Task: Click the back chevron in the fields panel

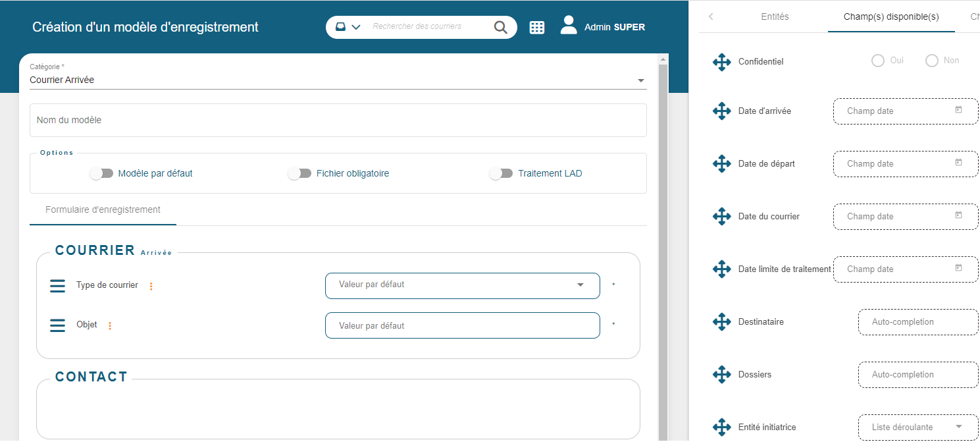Action: click(710, 16)
